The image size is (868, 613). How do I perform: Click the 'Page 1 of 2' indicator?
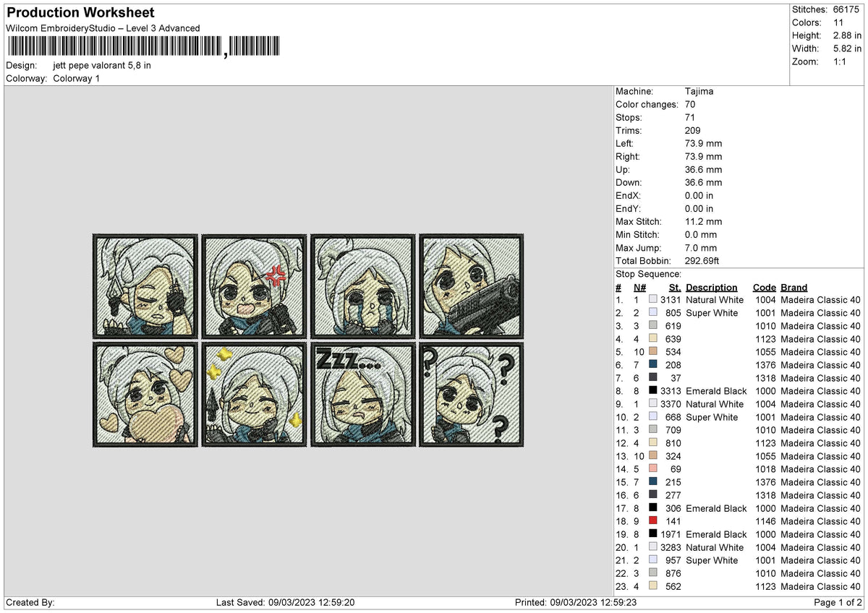pos(838,602)
